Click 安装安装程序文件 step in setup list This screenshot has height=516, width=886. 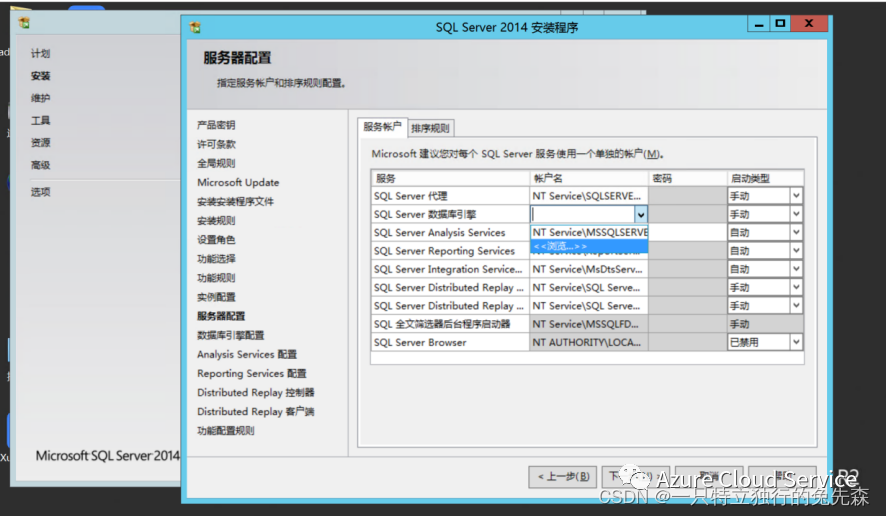point(235,202)
